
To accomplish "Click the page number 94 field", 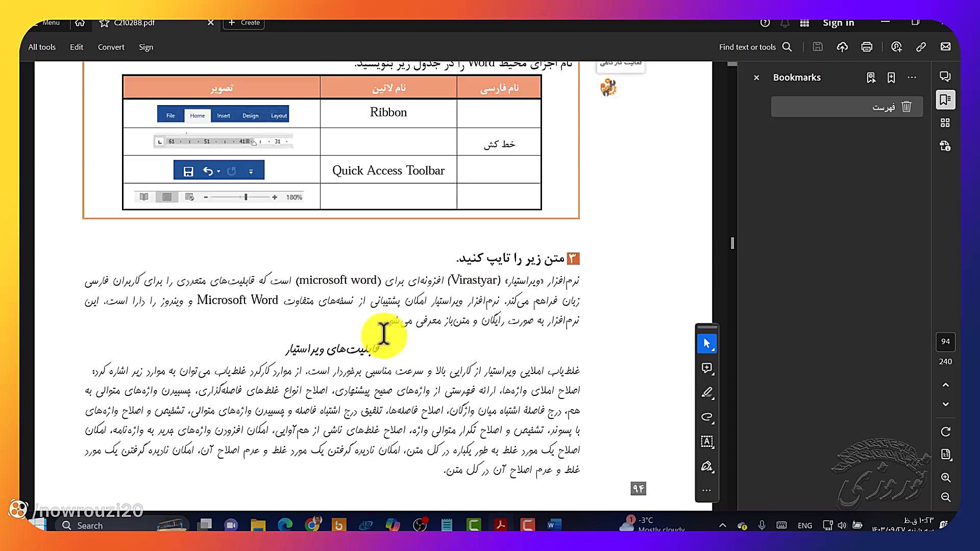I will (x=945, y=342).
